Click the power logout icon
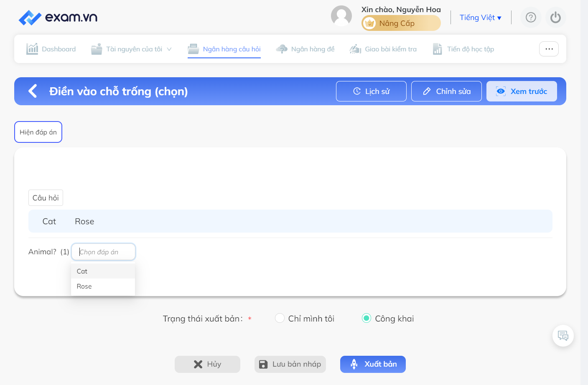The width and height of the screenshot is (588, 385). pyautogui.click(x=555, y=18)
